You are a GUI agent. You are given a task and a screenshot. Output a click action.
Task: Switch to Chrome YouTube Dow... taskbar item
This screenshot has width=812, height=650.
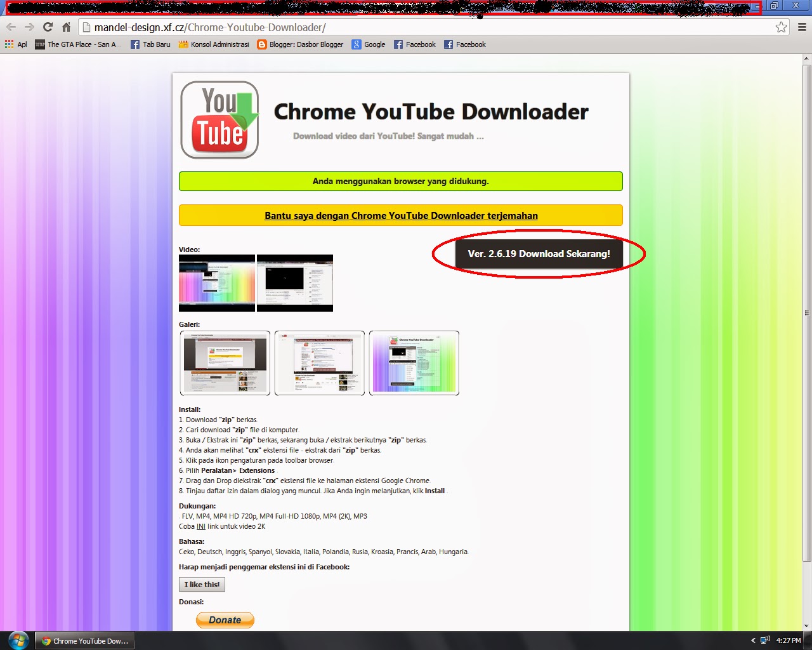click(x=85, y=641)
